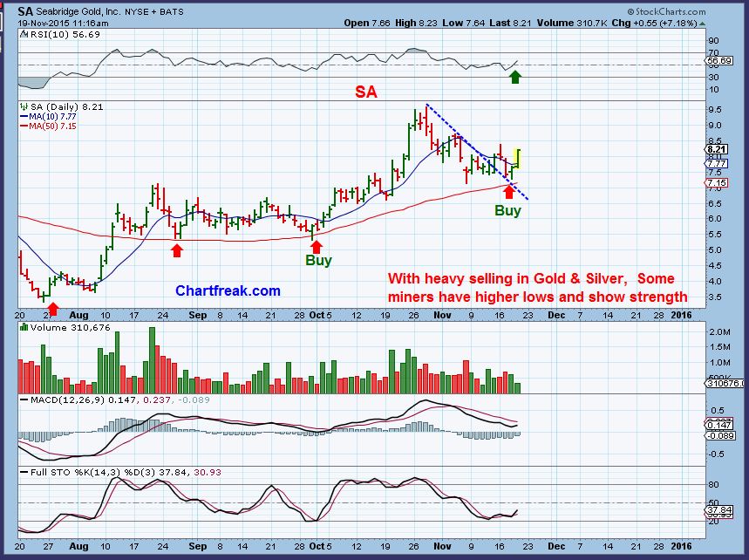Open the Chartfreak.com link on the chart
This screenshot has width=749, height=560.
click(228, 290)
